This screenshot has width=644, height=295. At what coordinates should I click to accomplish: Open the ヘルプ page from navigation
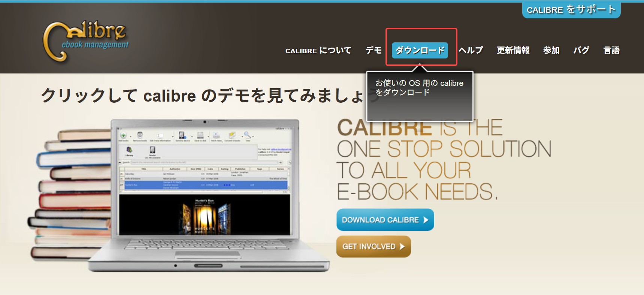(471, 50)
